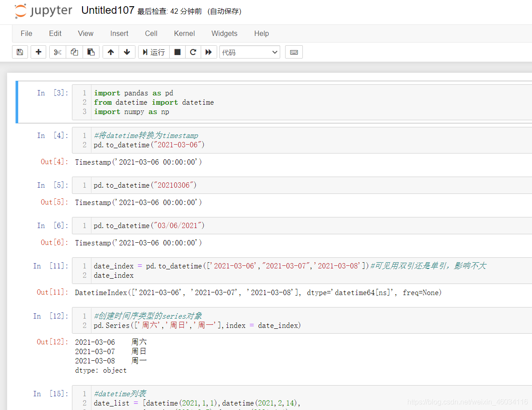The width and height of the screenshot is (532, 410).
Task: Move selected cell down arrow
Action: [x=127, y=52]
